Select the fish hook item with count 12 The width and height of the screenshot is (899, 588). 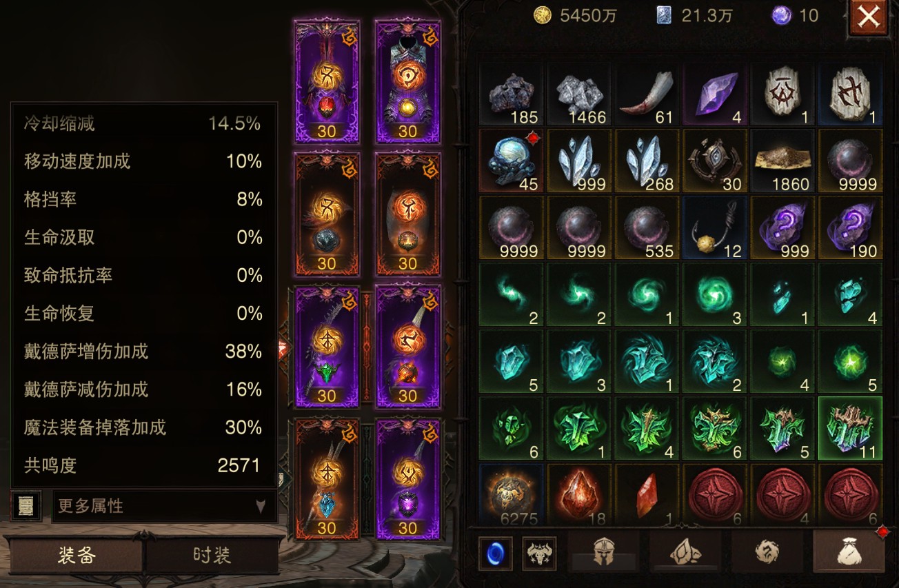click(x=715, y=228)
